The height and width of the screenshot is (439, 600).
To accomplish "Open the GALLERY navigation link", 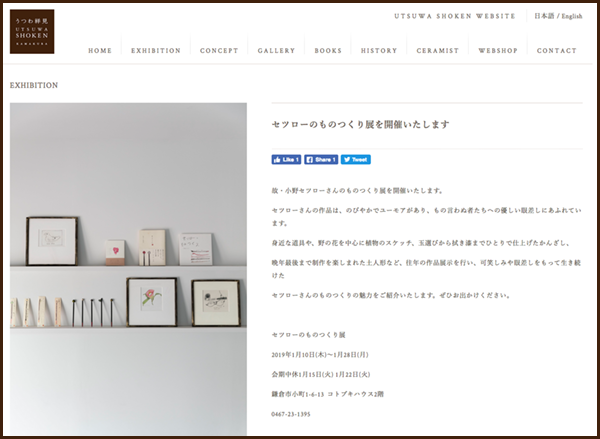I will (276, 51).
